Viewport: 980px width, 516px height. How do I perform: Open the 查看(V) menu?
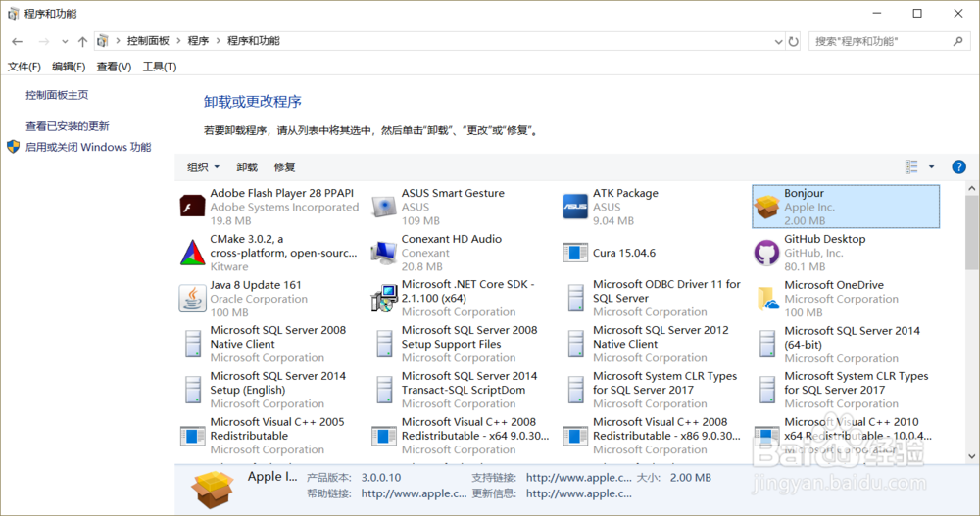114,67
